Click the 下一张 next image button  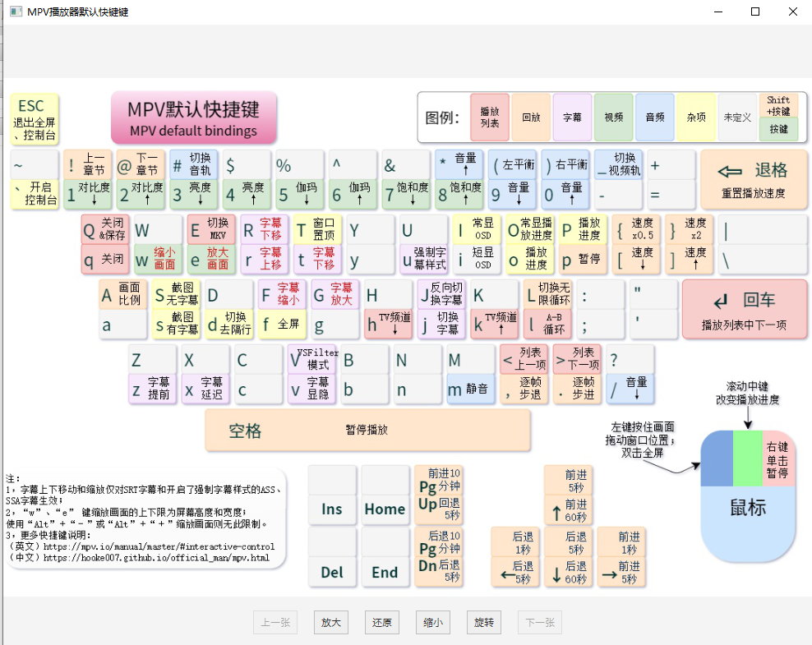click(x=540, y=622)
